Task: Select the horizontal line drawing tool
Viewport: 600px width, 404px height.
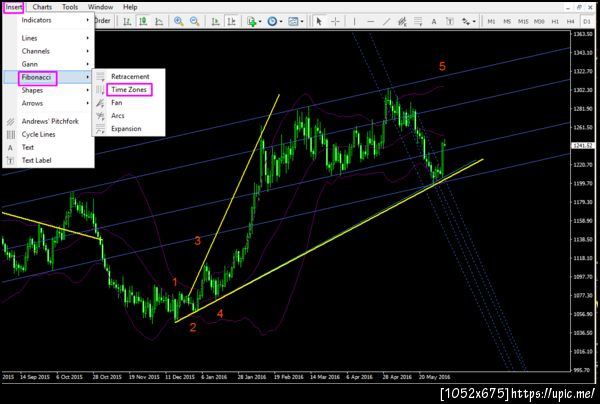Action: click(370, 21)
